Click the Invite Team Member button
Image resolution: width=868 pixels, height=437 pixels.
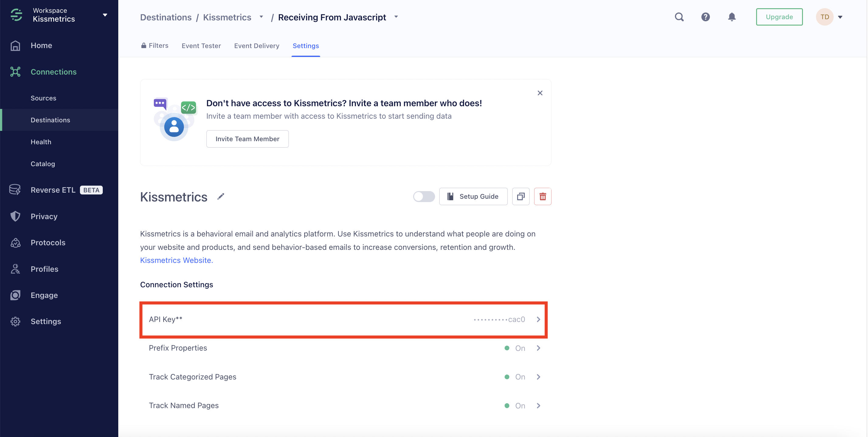[247, 139]
